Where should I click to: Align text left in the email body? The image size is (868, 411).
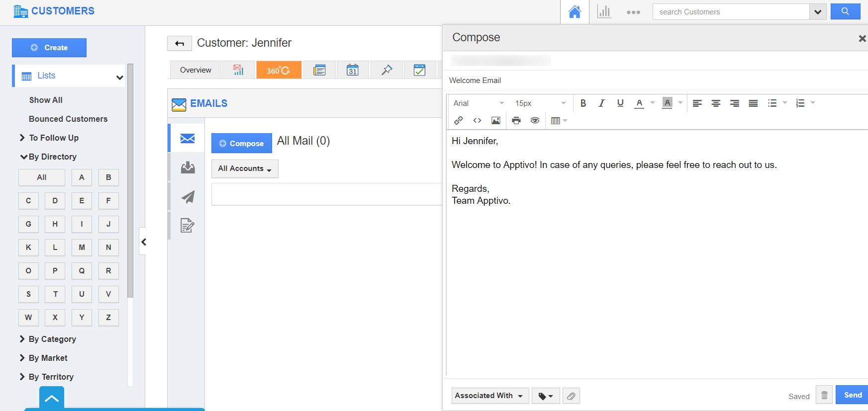(697, 103)
